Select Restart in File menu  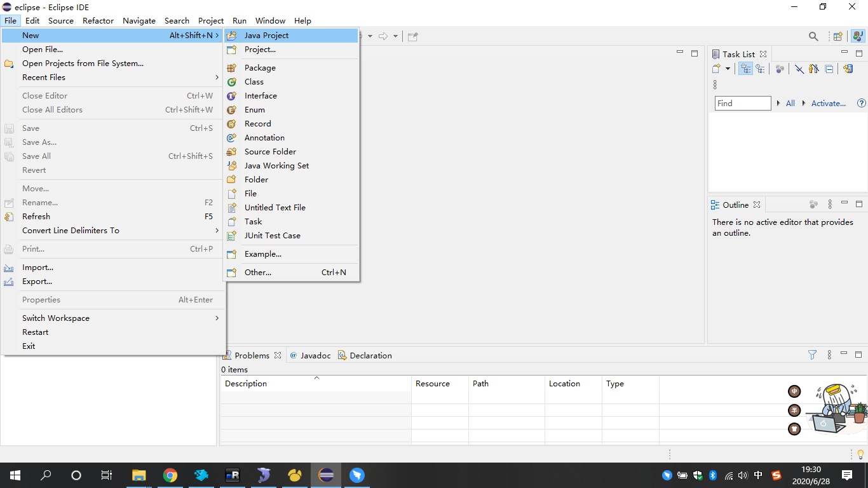pos(112,332)
